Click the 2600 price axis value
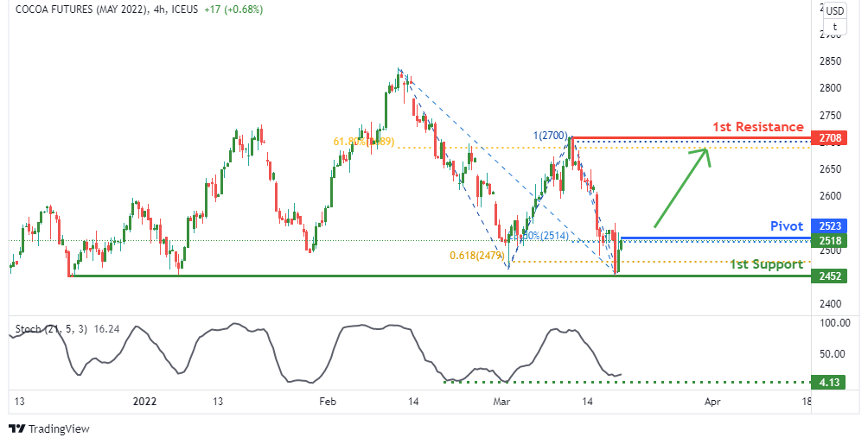 point(830,196)
